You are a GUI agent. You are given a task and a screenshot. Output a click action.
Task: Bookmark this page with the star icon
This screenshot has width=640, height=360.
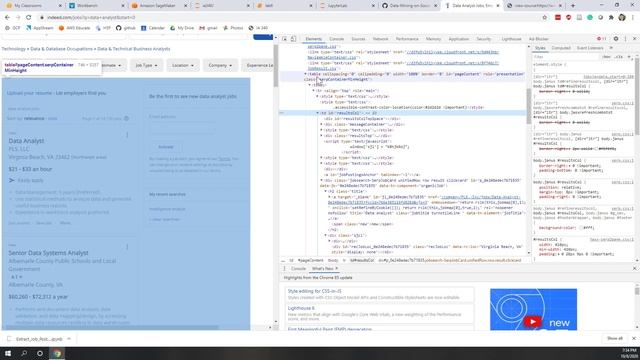(544, 18)
